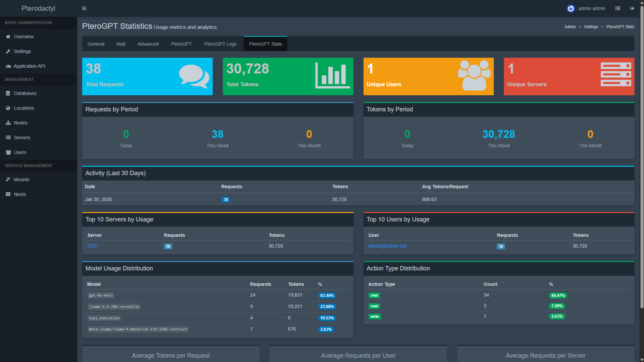Viewport: 644px width, 362px height.
Task: Click the Locations globe icon
Action: 8,108
